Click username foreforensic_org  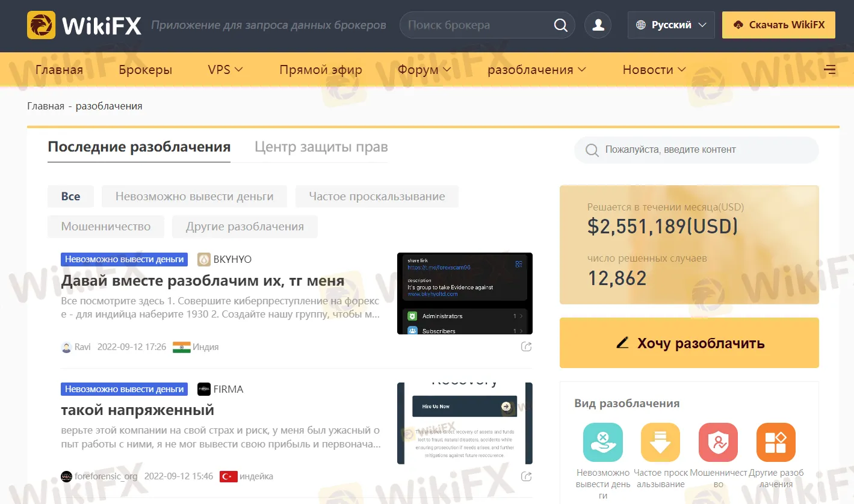coord(106,477)
